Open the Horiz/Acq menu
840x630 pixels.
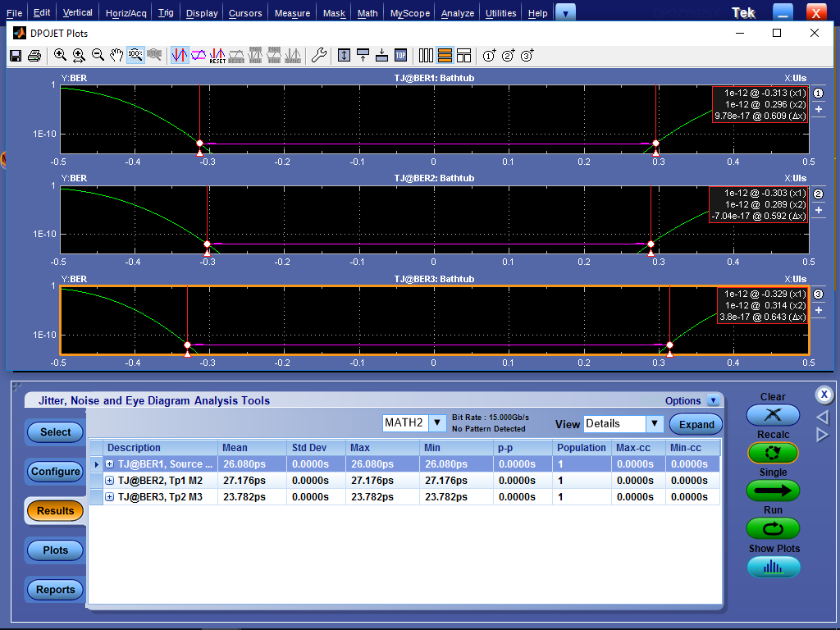pyautogui.click(x=126, y=13)
